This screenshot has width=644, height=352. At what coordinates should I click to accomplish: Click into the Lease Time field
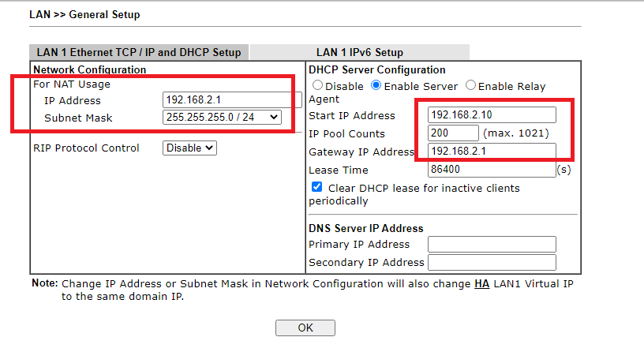click(x=492, y=170)
